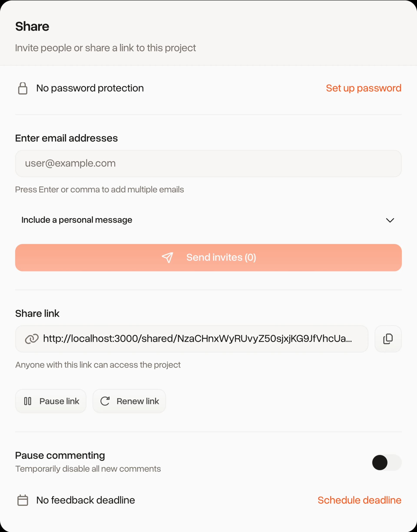Click the chain link icon in share field

pos(32,339)
